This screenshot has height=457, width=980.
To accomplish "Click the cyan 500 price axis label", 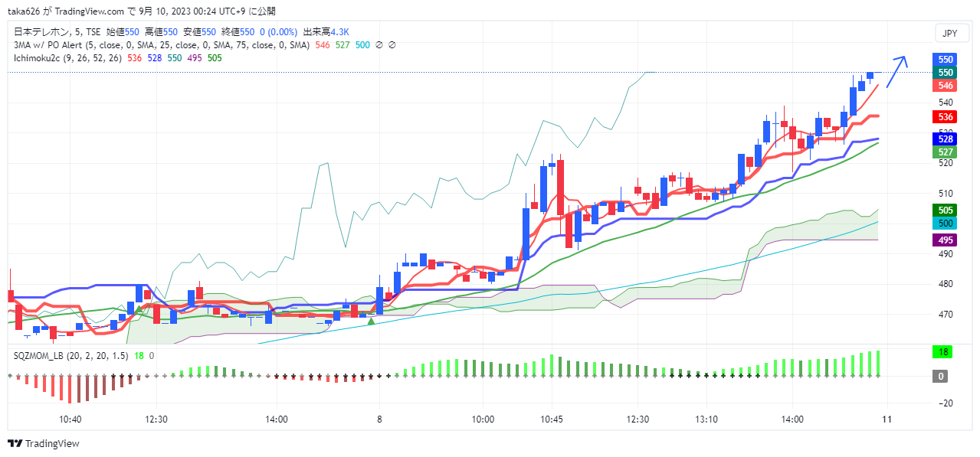I will 946,223.
